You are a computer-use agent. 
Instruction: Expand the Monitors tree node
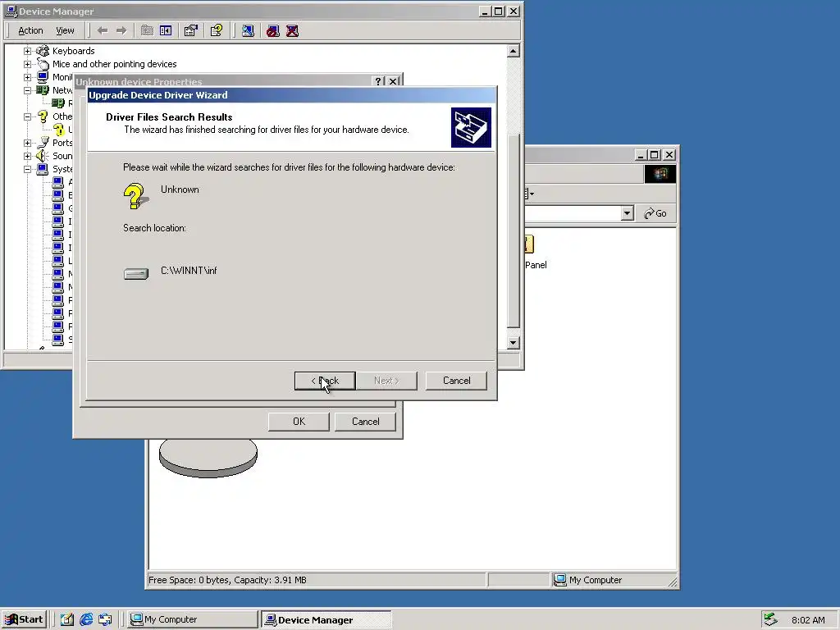coord(27,77)
